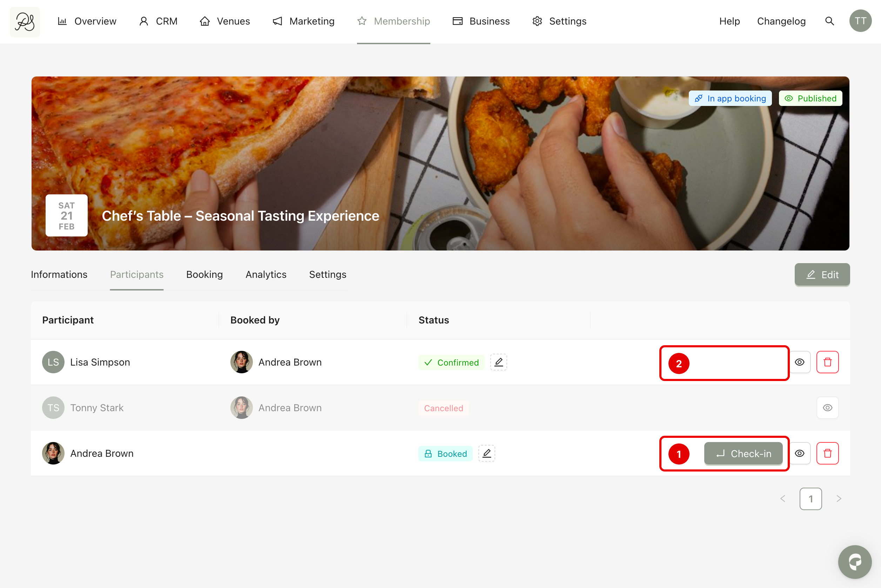Delete Lisa Simpson's participant row
The width and height of the screenshot is (881, 588).
coord(827,362)
